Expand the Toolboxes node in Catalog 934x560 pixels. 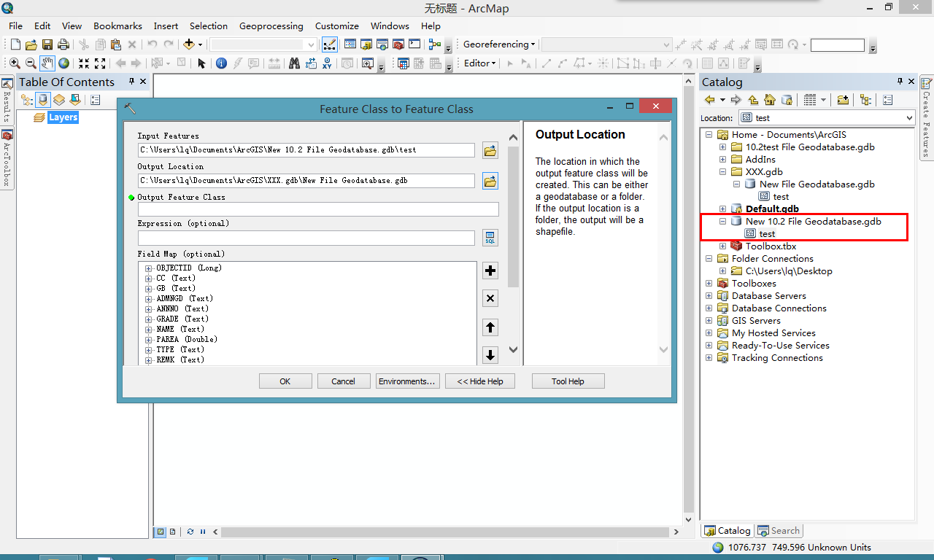[709, 284]
